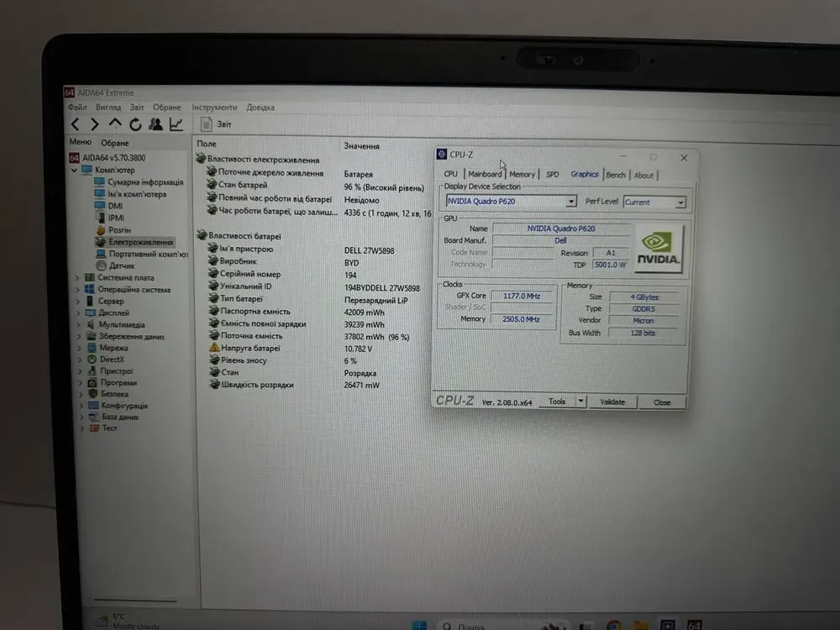
Task: Click the NVIDIA logo in CPU-Z
Action: point(659,249)
